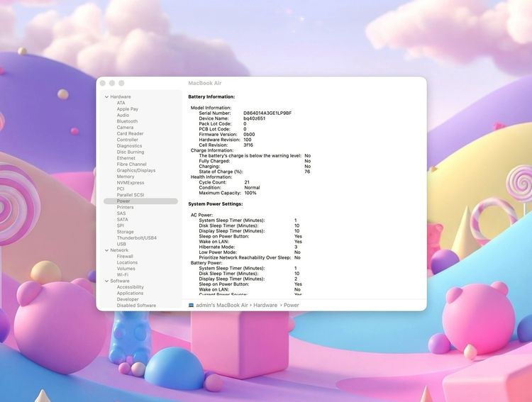Click the Cell Revision value 3f16

tap(248, 145)
